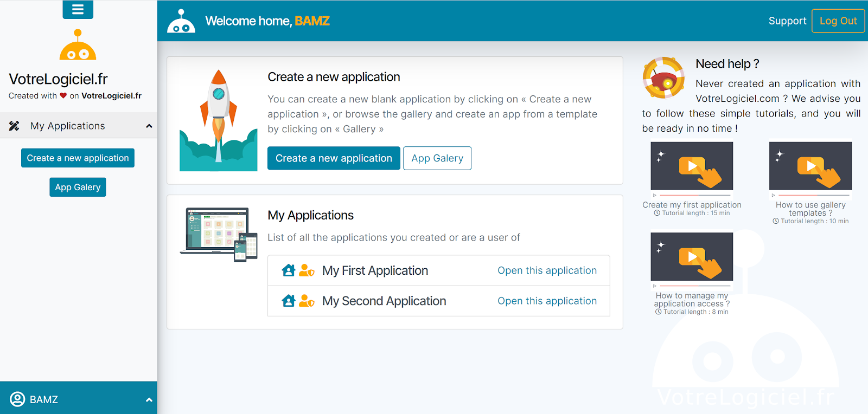The height and width of the screenshot is (414, 868).
Task: Open the Support menu item
Action: coord(787,21)
